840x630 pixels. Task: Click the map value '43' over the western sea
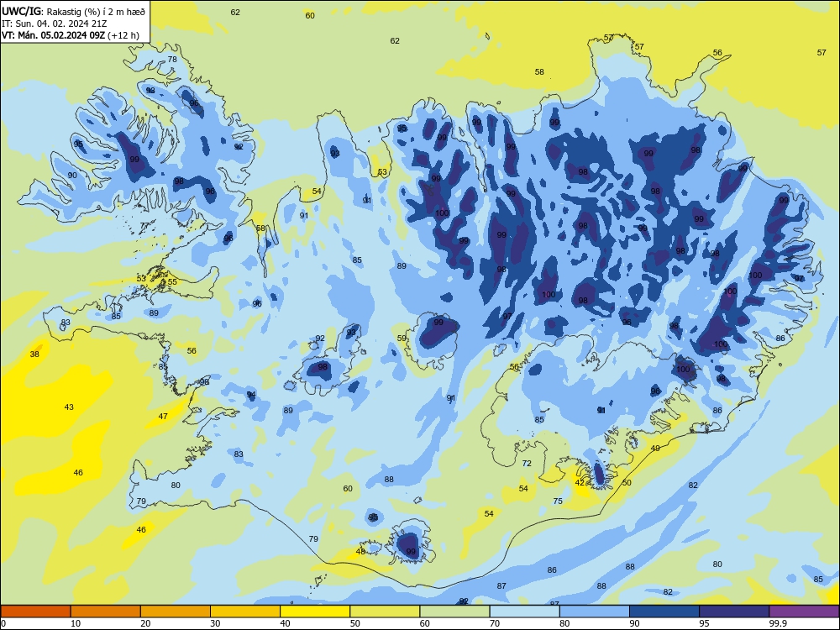[x=69, y=407]
